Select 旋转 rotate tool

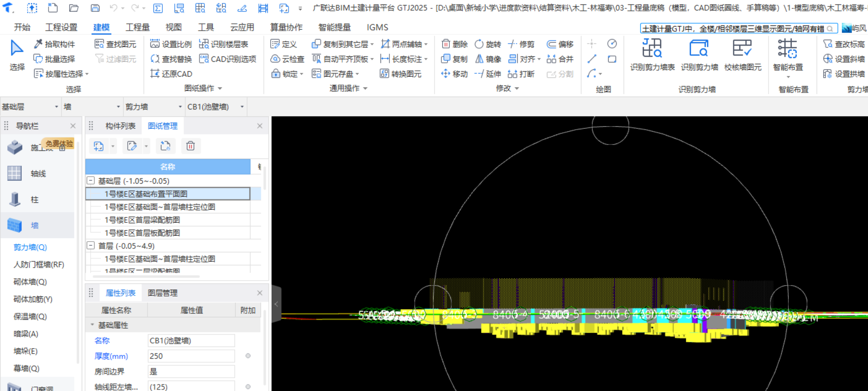pyautogui.click(x=488, y=44)
